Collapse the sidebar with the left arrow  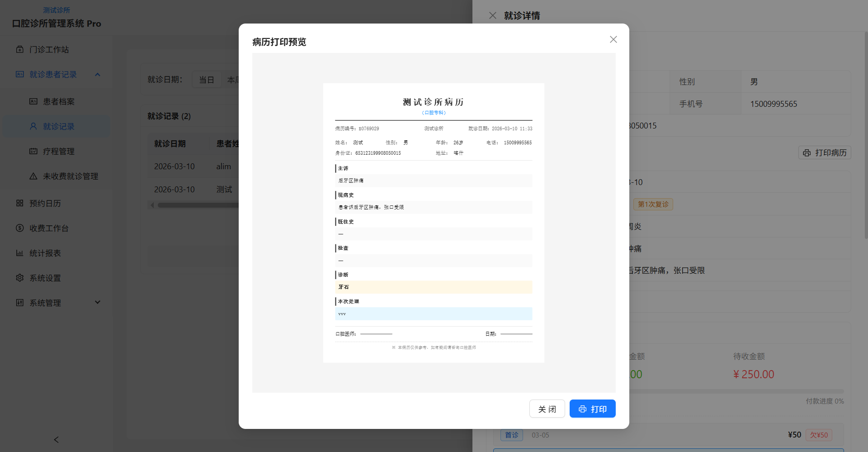point(56,440)
